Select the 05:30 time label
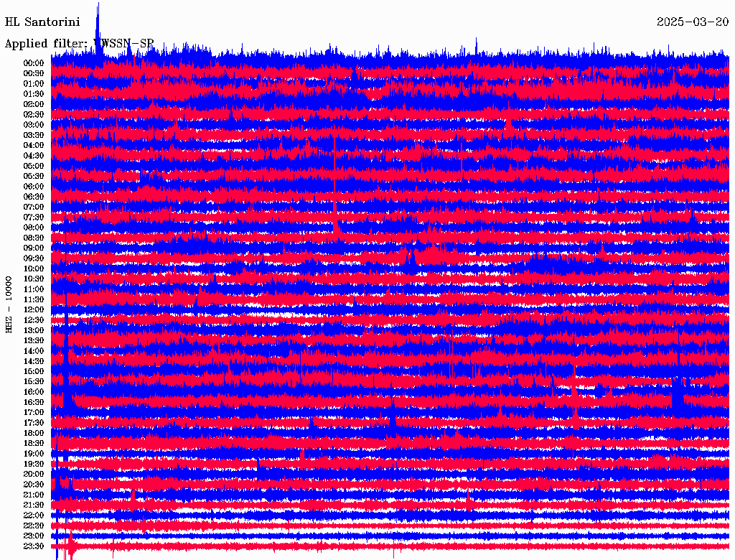 (34, 177)
